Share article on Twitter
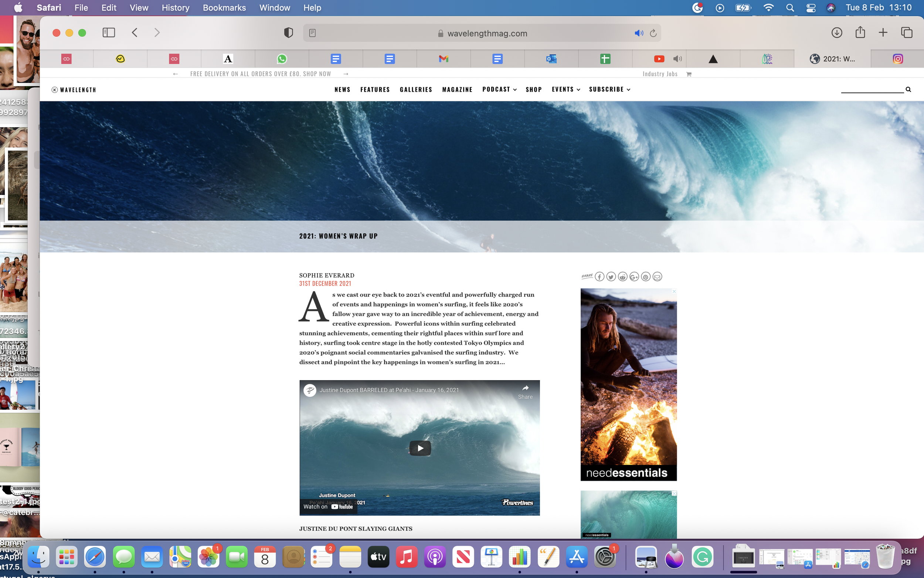The image size is (924, 578). click(x=611, y=277)
